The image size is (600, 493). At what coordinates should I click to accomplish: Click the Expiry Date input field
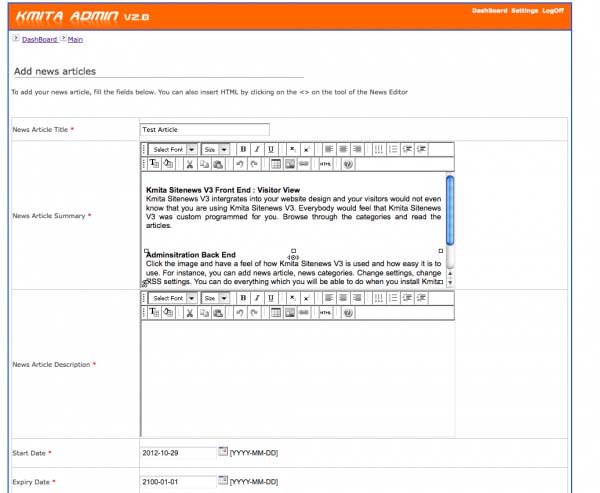(x=178, y=482)
